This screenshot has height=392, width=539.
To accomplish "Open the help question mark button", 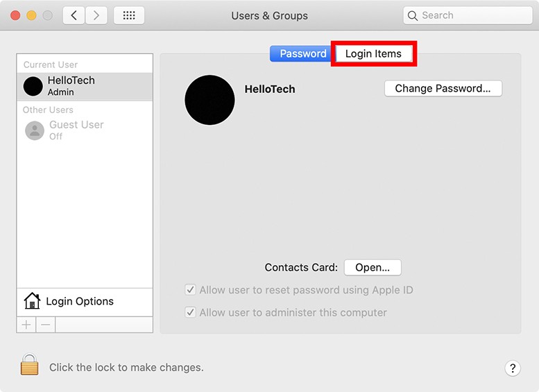I will [512, 368].
